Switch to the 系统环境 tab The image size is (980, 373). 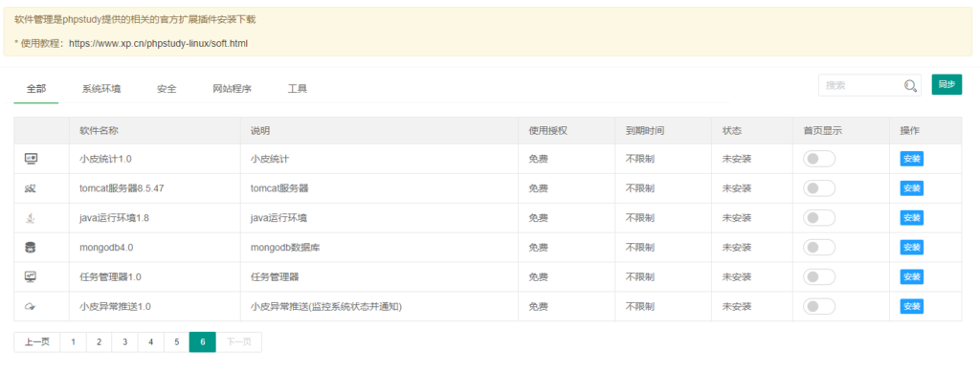(x=101, y=89)
